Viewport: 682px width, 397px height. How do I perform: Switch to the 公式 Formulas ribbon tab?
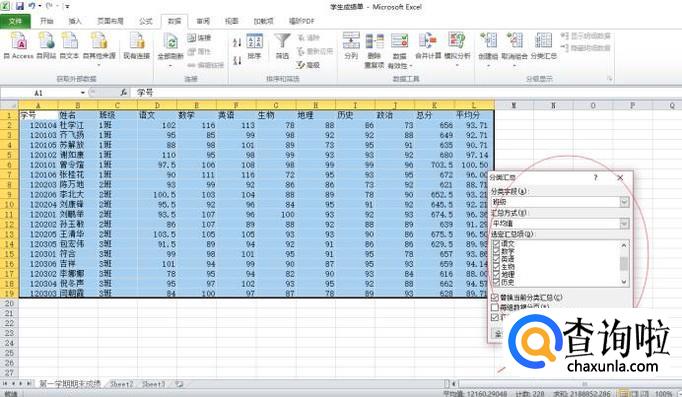pyautogui.click(x=146, y=21)
